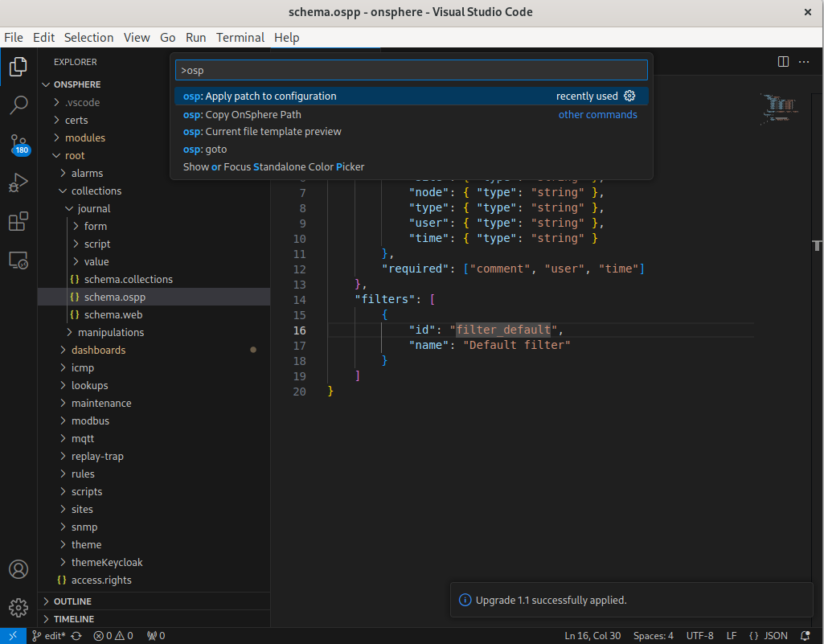
Task: Open problems panel from errors and warnings counter
Action: (113, 636)
